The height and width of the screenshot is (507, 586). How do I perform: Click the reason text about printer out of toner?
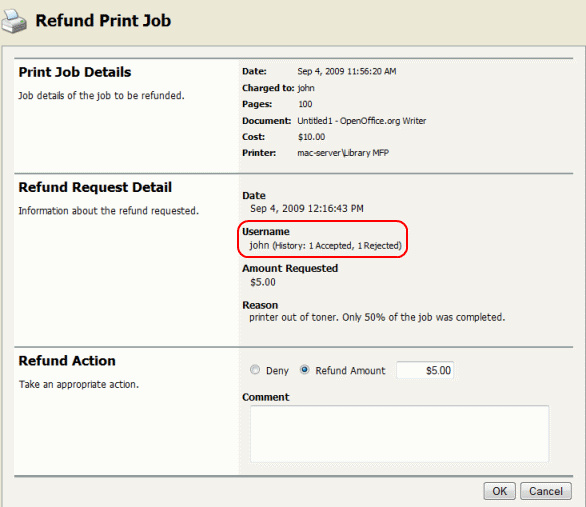(377, 317)
